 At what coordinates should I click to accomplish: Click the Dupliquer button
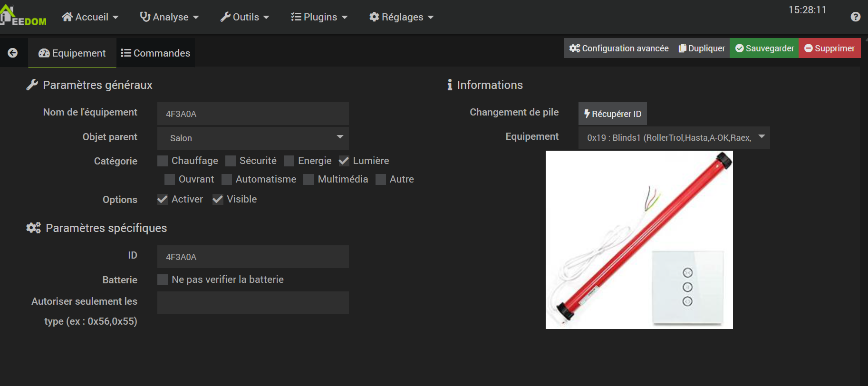(702, 48)
